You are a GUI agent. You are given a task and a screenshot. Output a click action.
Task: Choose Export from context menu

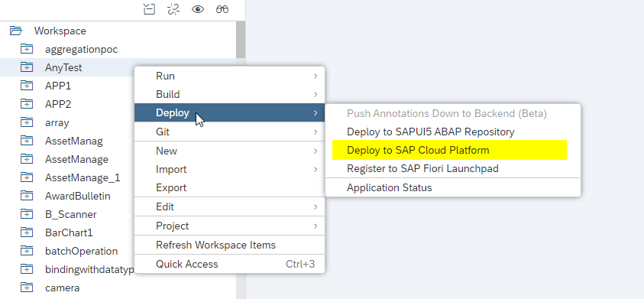pos(230,187)
